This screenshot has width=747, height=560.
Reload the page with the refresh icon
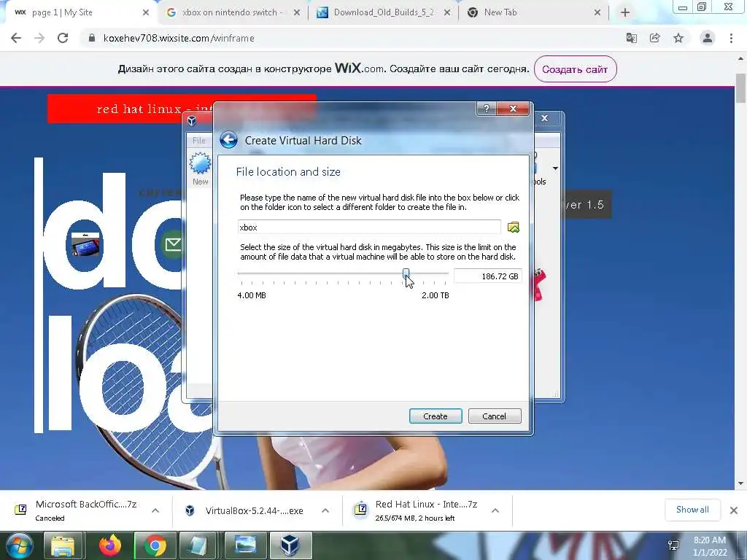point(63,38)
